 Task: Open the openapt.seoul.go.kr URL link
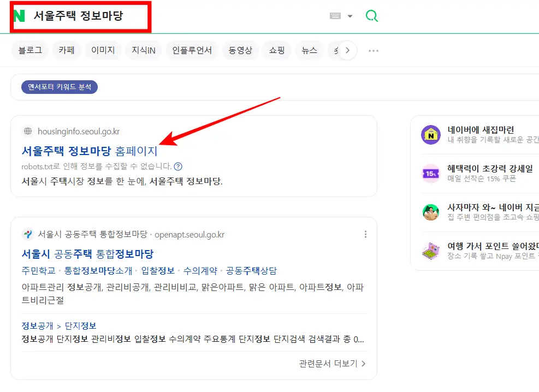189,235
